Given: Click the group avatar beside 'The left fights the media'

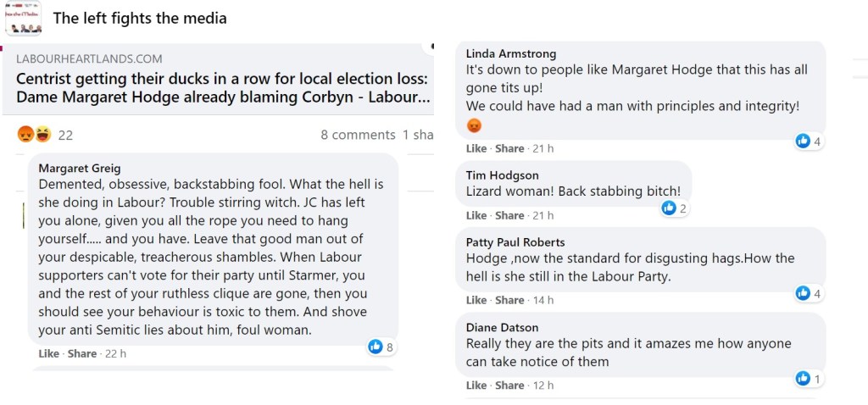Looking at the screenshot, I should pyautogui.click(x=23, y=18).
